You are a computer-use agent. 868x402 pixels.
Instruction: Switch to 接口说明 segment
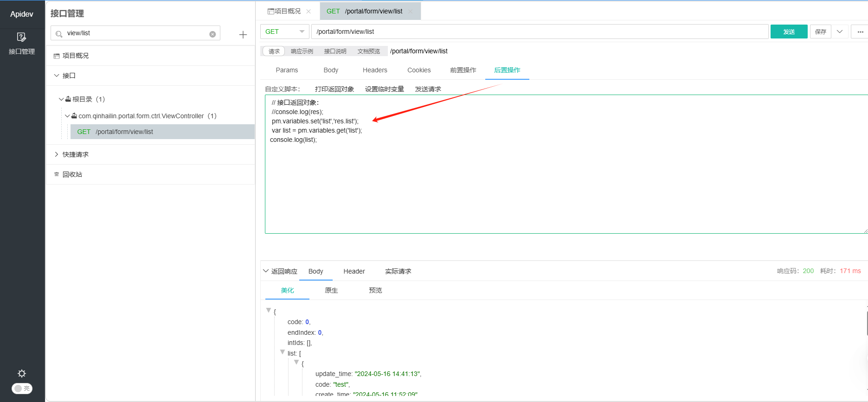coord(335,51)
